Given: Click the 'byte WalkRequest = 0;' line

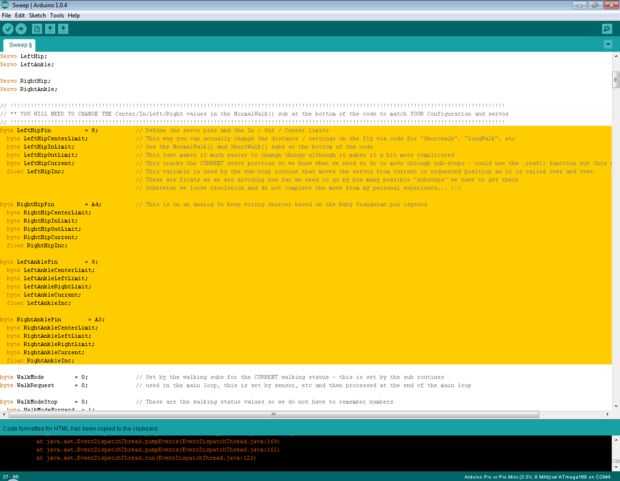Looking at the screenshot, I should [44, 386].
